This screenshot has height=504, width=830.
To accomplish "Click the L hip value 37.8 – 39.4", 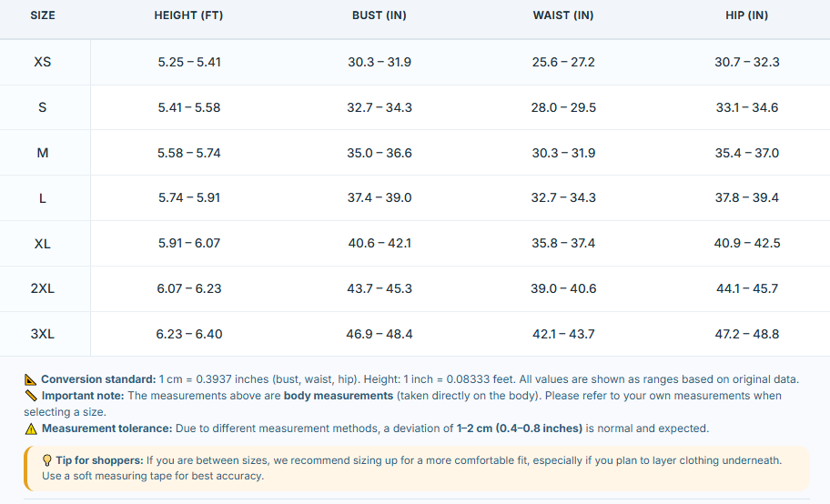I will coord(747,197).
